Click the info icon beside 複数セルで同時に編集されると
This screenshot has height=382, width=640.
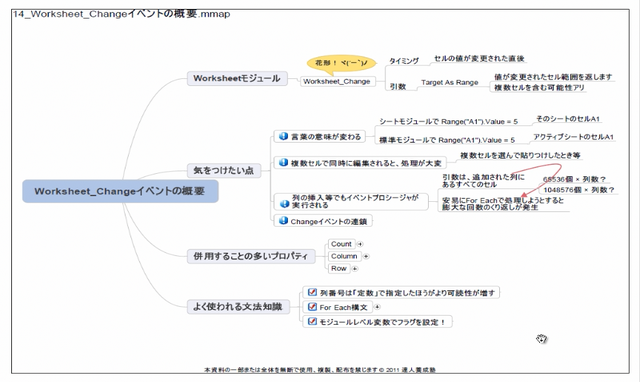coord(283,162)
